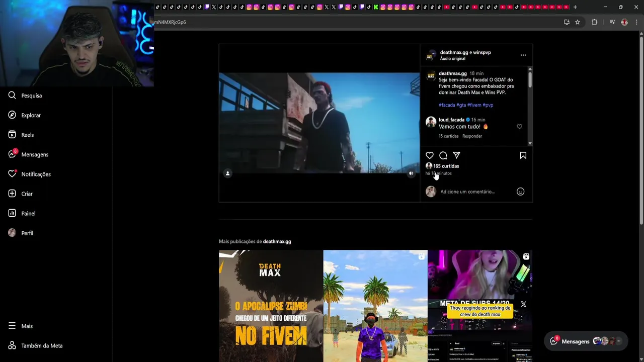Open deathmax.gg profile in post header
The width and height of the screenshot is (644, 362).
click(454, 52)
